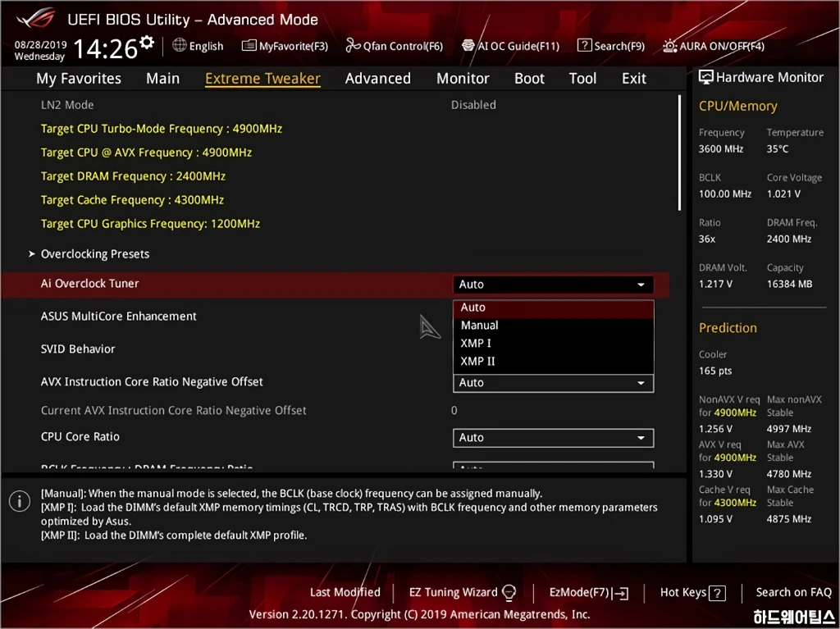Click Target CPU @ AVX Frequency text
This screenshot has height=629, width=840.
pos(146,153)
